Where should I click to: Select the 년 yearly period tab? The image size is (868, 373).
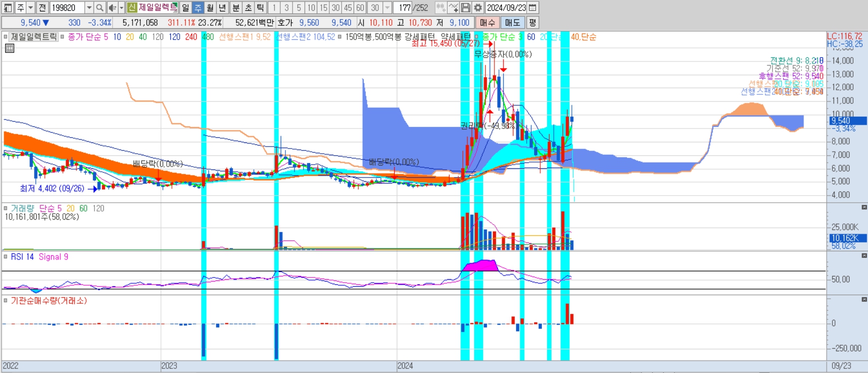pyautogui.click(x=222, y=8)
